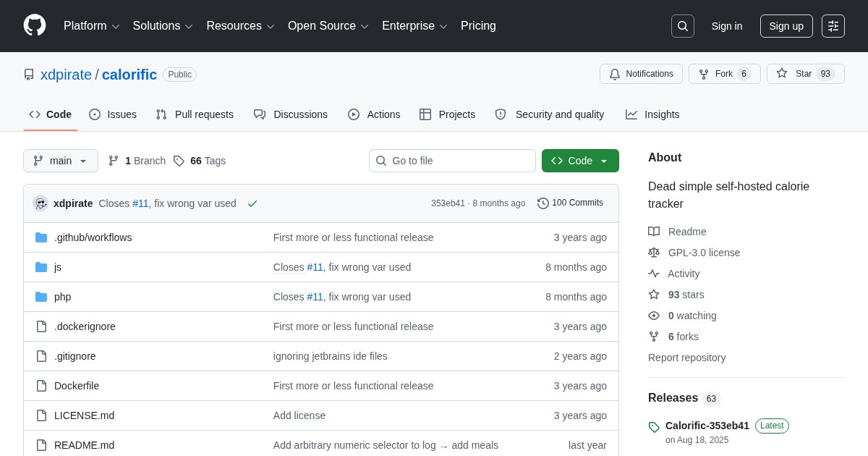Click the php folder icon
The height and width of the screenshot is (456, 868).
[41, 297]
